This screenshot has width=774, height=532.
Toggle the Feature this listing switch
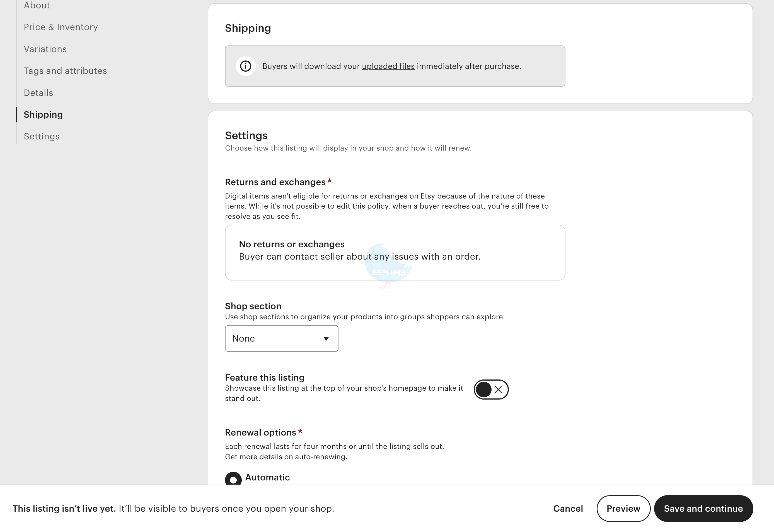491,389
